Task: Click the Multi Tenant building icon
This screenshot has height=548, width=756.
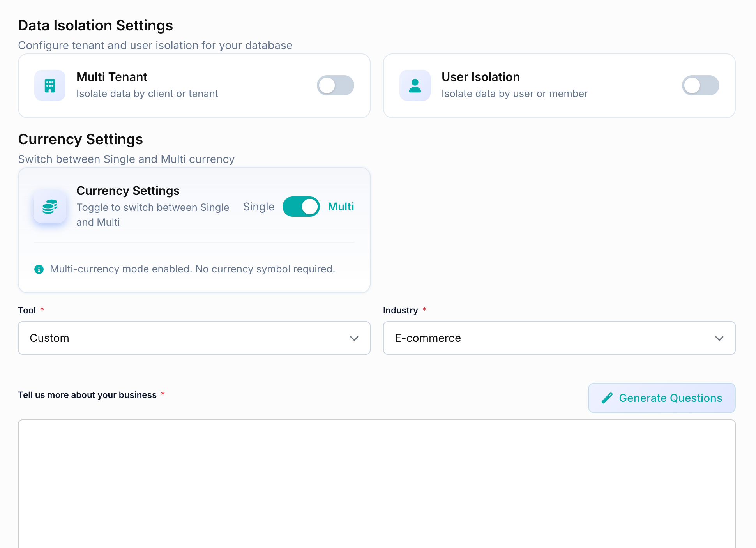Action: coord(50,85)
